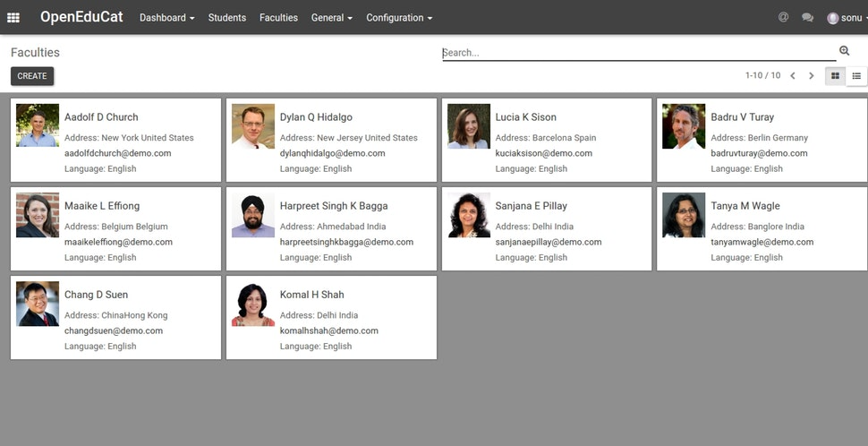Expand the Configuration menu
Viewport: 868px width, 446px height.
tap(399, 18)
